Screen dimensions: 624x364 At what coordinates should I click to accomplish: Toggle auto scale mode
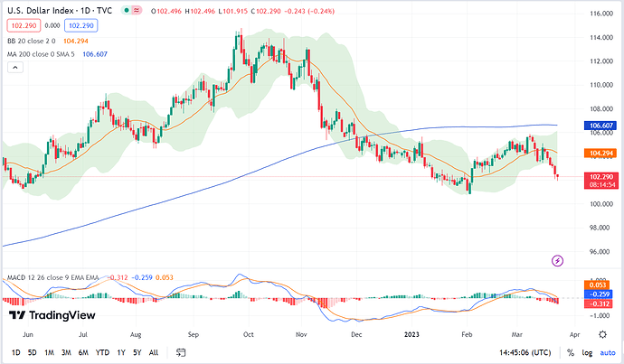[x=608, y=352]
